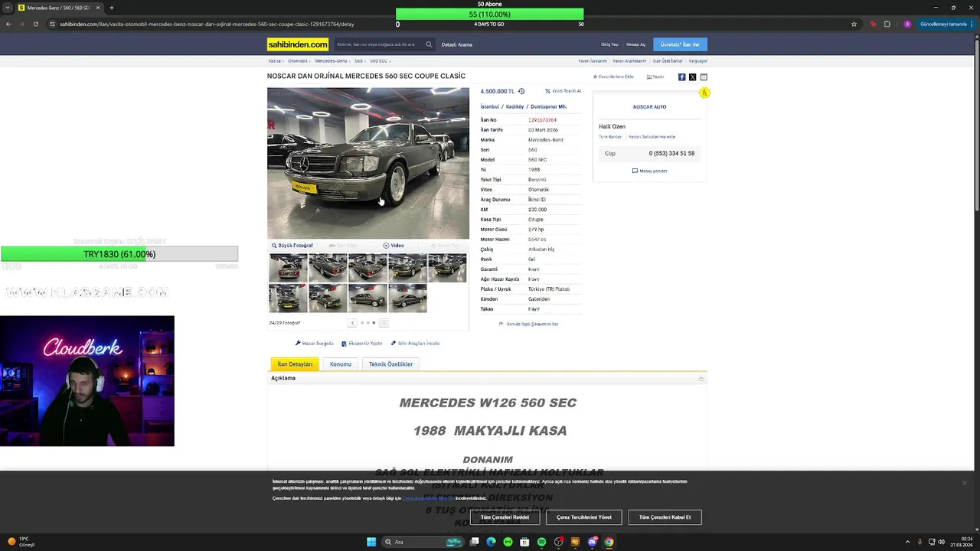The width and height of the screenshot is (980, 551).
Task: Open Microsoft Store from the taskbar
Action: (x=524, y=542)
